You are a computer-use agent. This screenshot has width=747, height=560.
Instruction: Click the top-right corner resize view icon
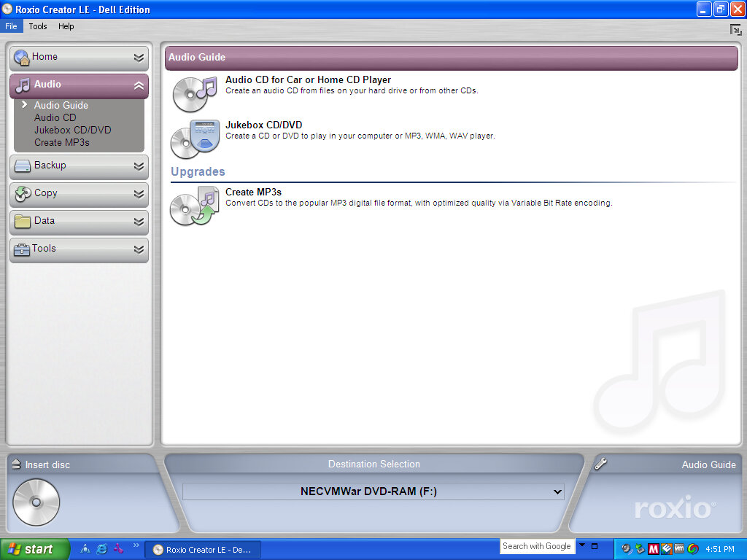pos(735,30)
